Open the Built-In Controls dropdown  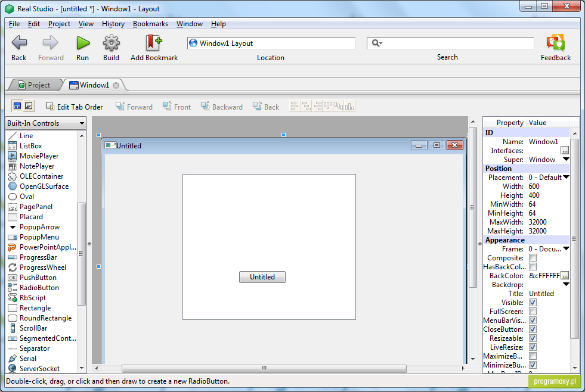(45, 123)
